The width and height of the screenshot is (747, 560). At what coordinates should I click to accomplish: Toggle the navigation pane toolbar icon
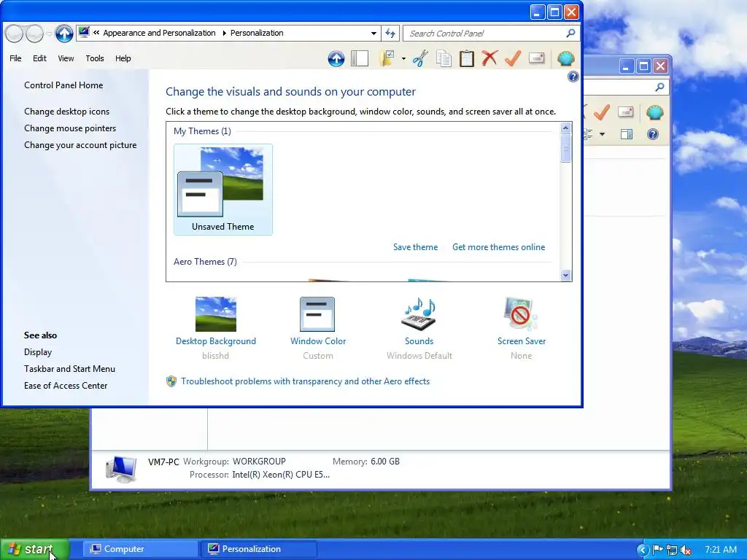(360, 58)
